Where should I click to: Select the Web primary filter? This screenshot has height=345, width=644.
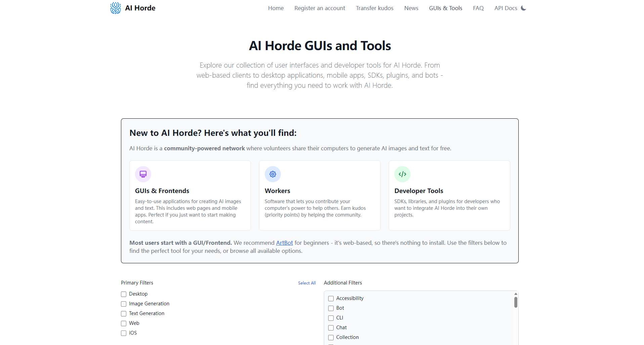point(124,323)
